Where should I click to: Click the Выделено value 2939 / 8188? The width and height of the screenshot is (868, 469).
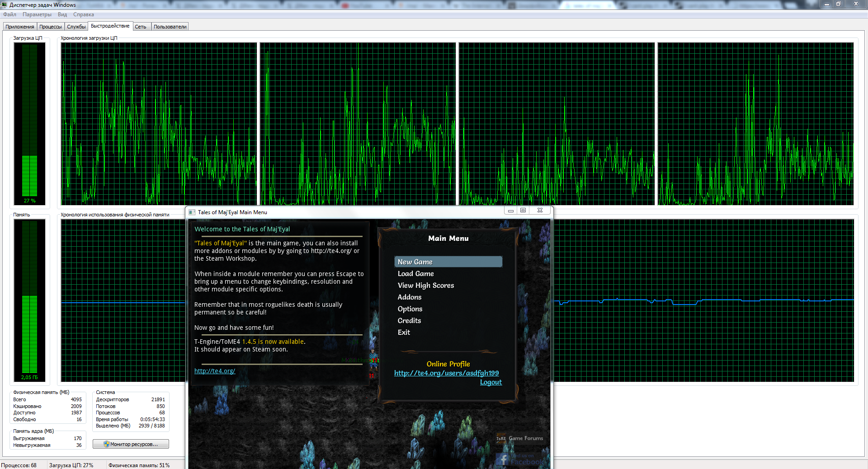coord(152,426)
